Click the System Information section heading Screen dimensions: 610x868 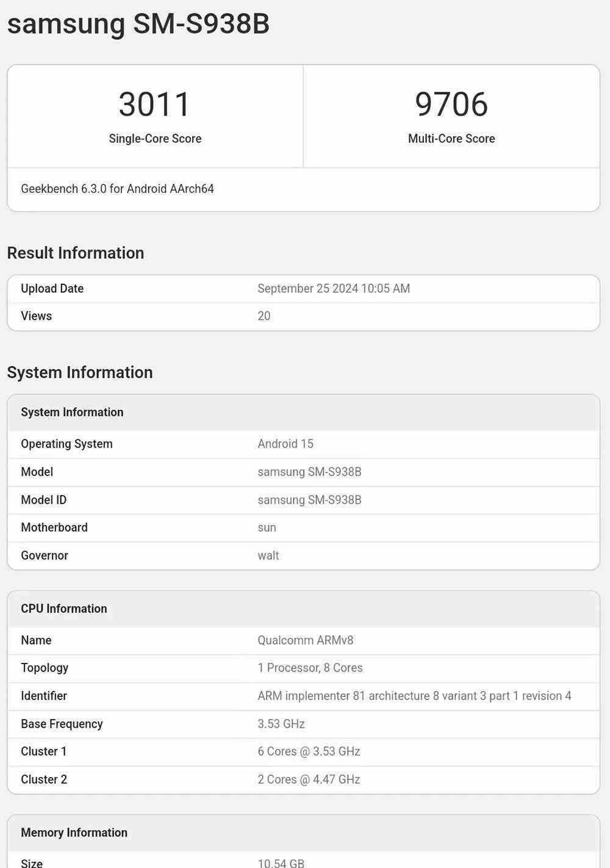(80, 372)
